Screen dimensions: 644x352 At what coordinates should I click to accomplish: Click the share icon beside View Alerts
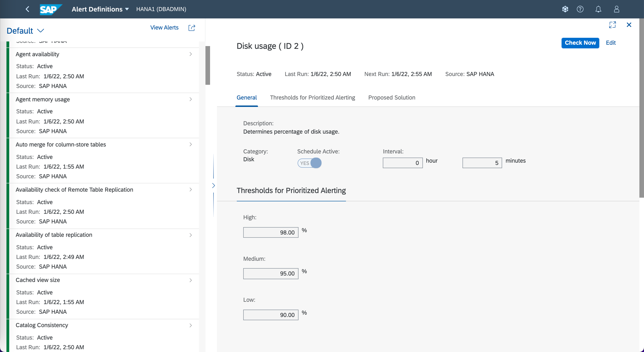pos(191,28)
